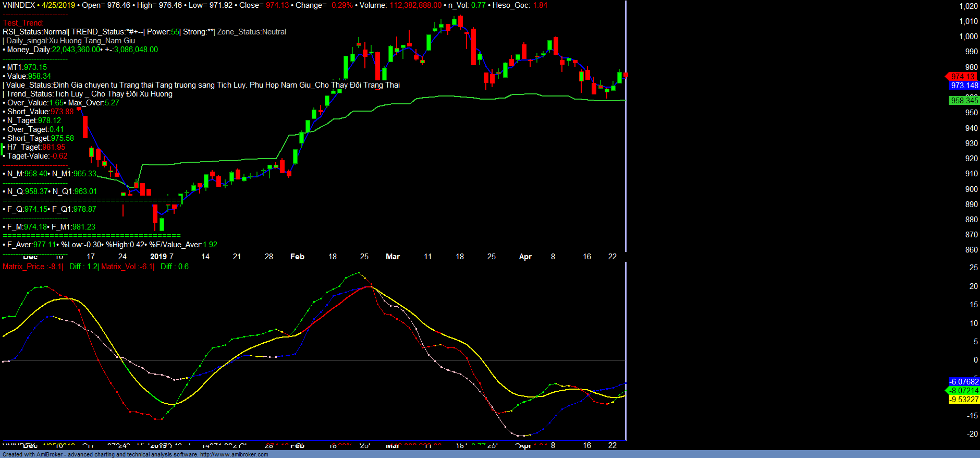Click "Feb" on the price chart time axis
Screen dimensions: 980x458
[x=297, y=257]
